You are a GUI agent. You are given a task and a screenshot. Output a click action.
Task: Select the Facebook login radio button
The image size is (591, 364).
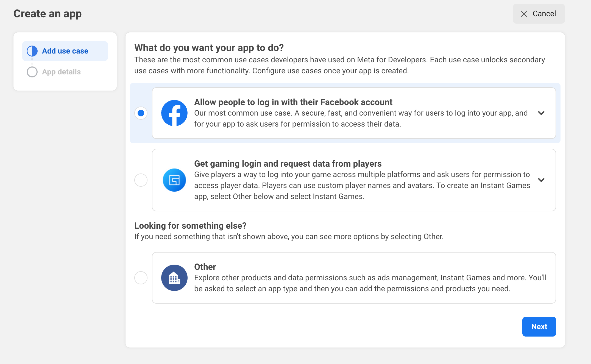point(141,113)
